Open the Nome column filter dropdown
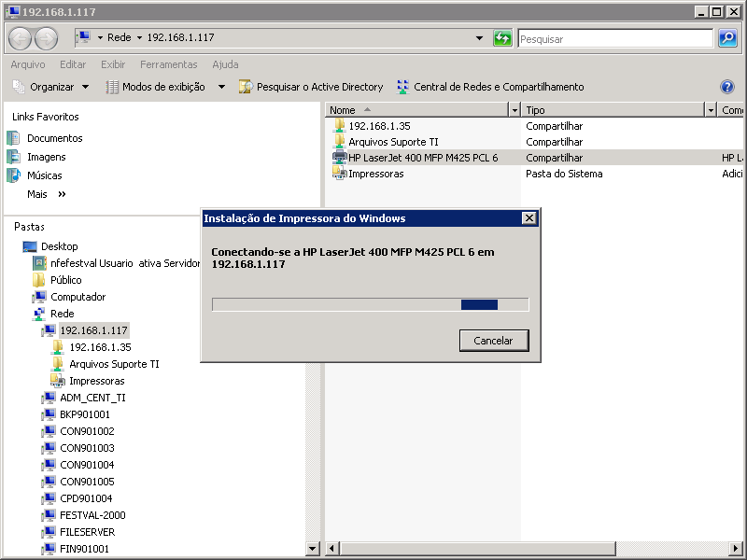 514,110
